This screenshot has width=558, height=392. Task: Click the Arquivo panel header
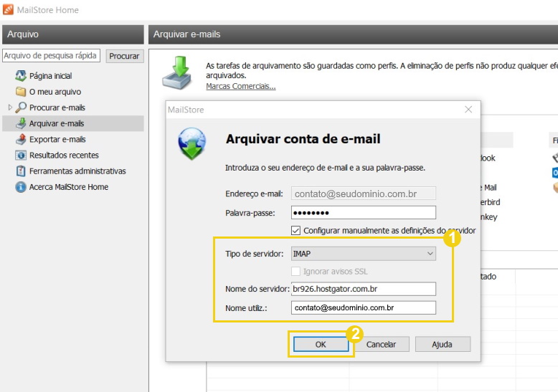point(73,34)
